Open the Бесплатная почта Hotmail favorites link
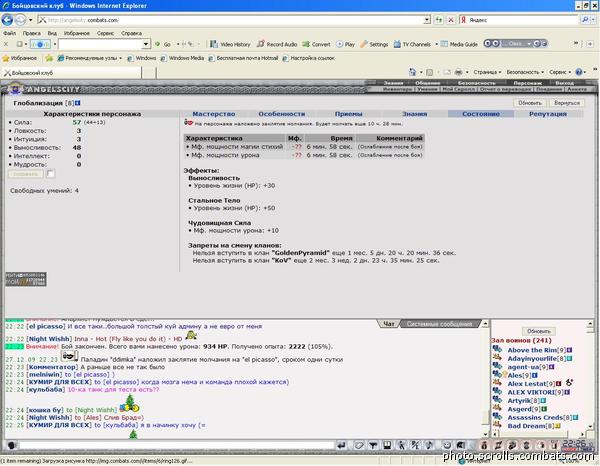Screen dimensions: 600x466 [x=244, y=58]
